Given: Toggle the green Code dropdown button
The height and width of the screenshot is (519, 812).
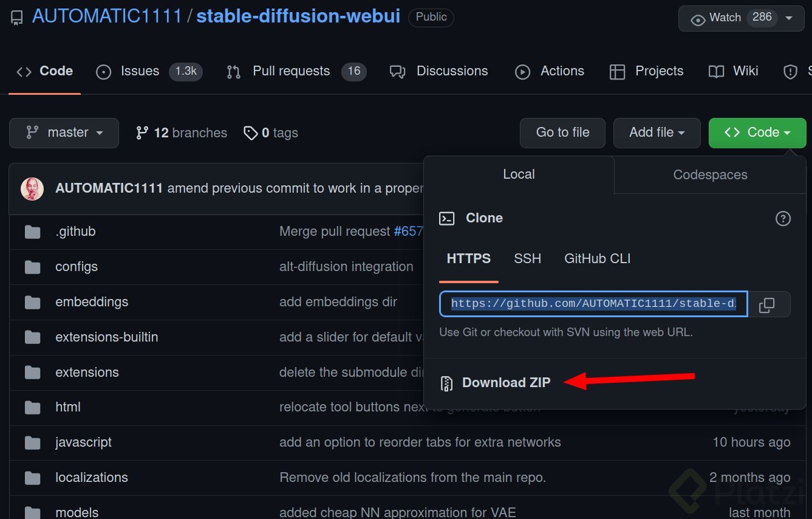Looking at the screenshot, I should pyautogui.click(x=757, y=133).
